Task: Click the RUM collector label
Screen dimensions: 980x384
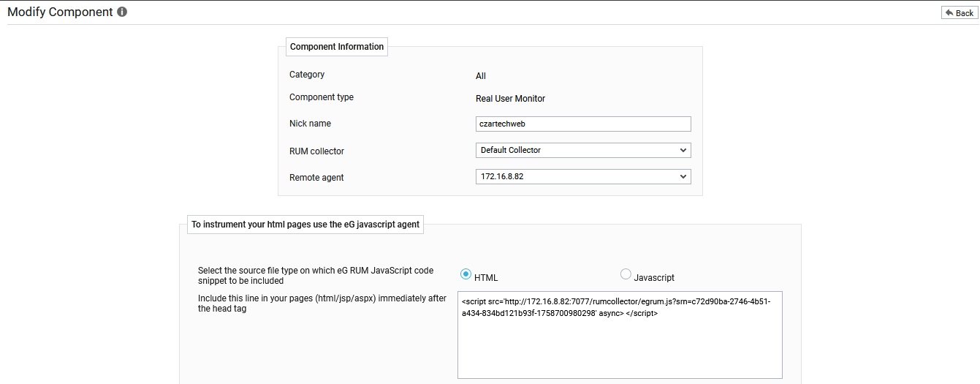Action: [x=316, y=151]
